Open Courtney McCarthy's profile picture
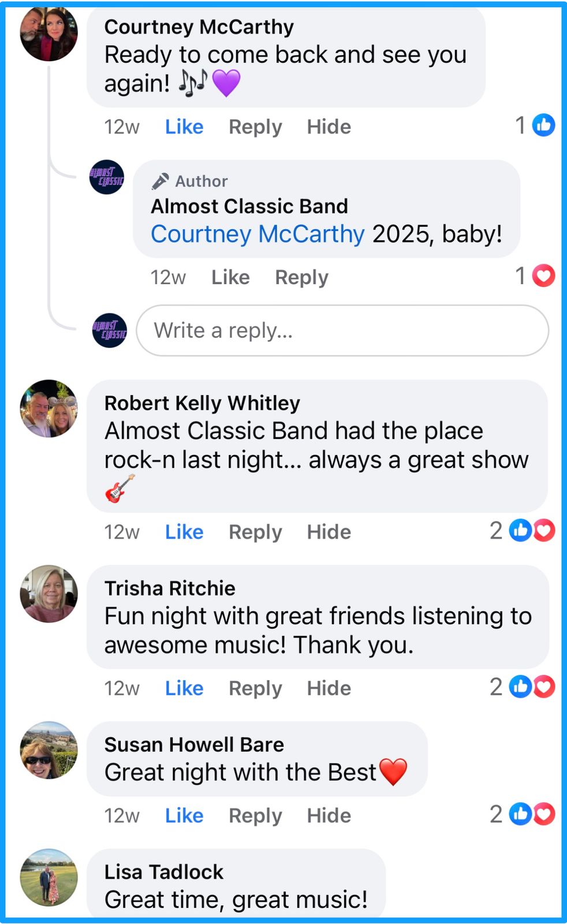The width and height of the screenshot is (567, 924). [x=49, y=33]
